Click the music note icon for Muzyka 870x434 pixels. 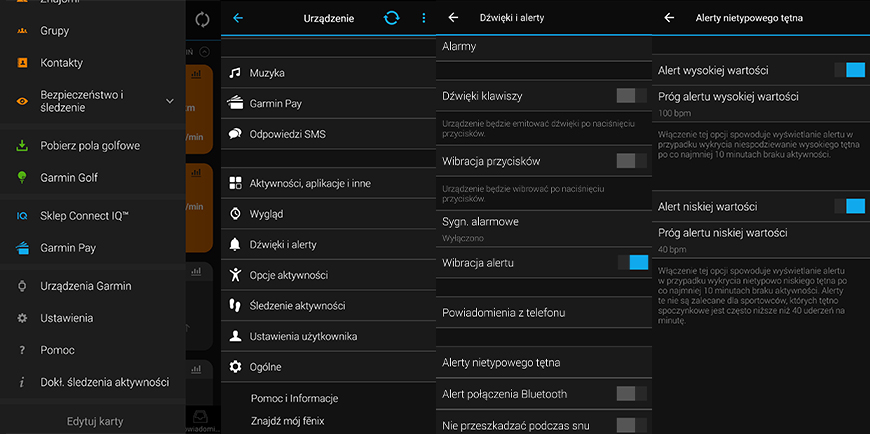click(235, 73)
